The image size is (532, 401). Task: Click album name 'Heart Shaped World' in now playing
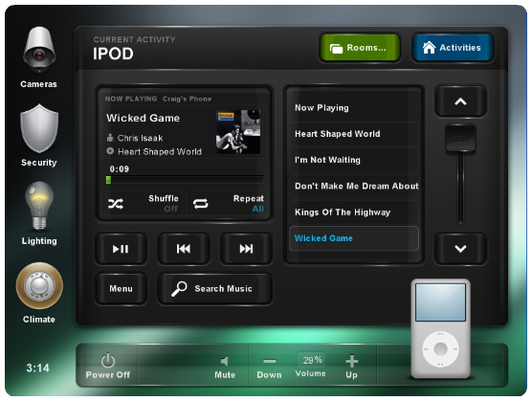click(x=160, y=151)
